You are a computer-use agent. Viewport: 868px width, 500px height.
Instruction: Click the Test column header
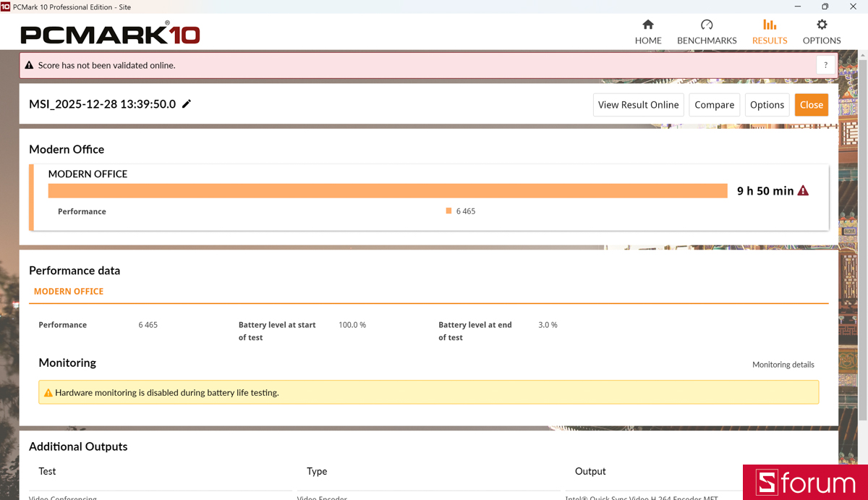(47, 471)
